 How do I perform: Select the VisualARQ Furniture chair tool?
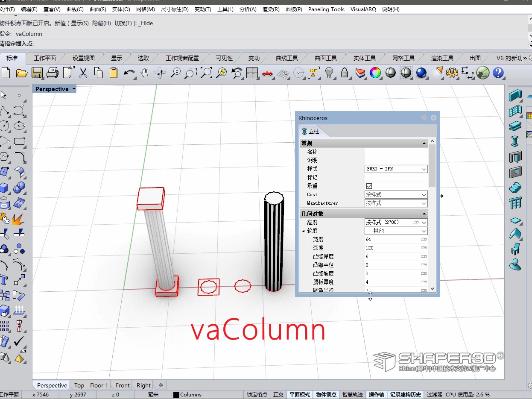(515, 249)
